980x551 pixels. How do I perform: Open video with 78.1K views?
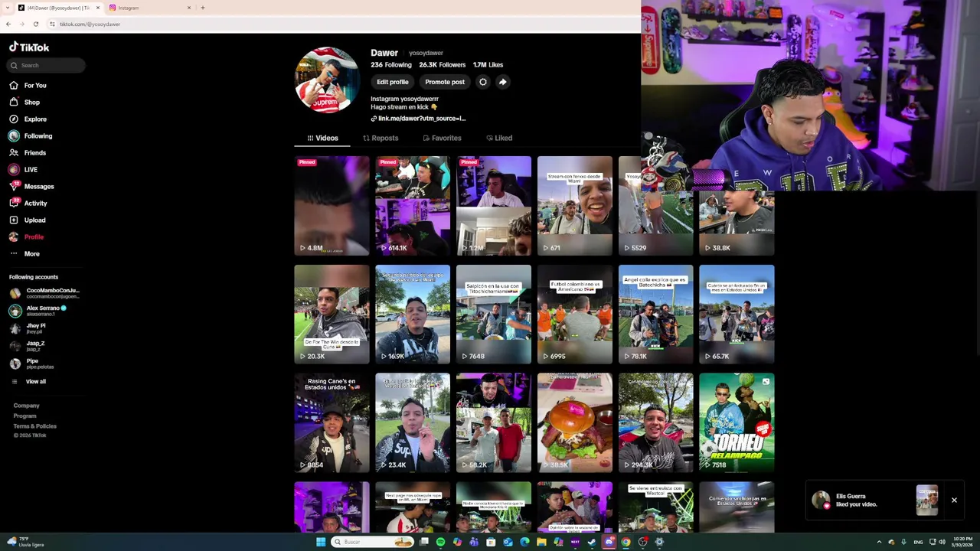click(x=656, y=314)
